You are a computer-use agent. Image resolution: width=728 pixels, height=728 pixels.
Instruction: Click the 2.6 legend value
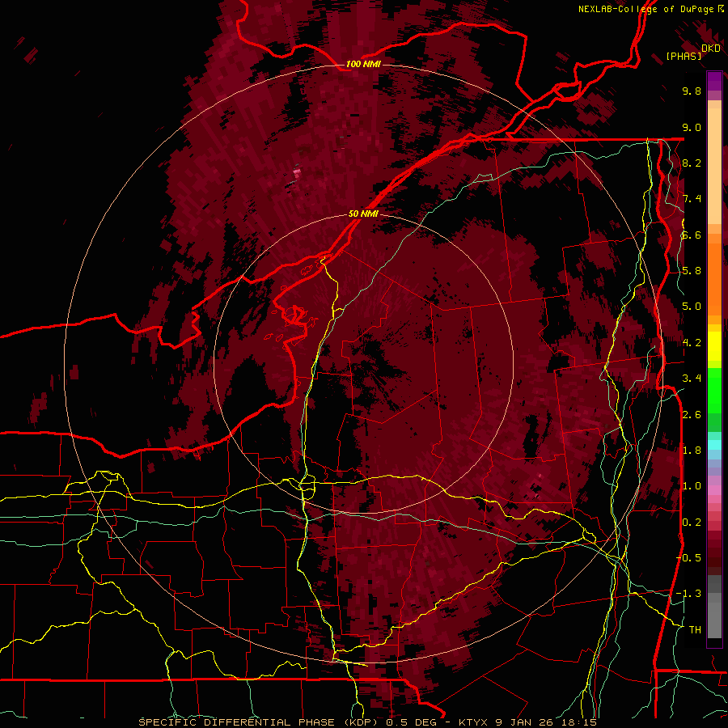(x=692, y=414)
